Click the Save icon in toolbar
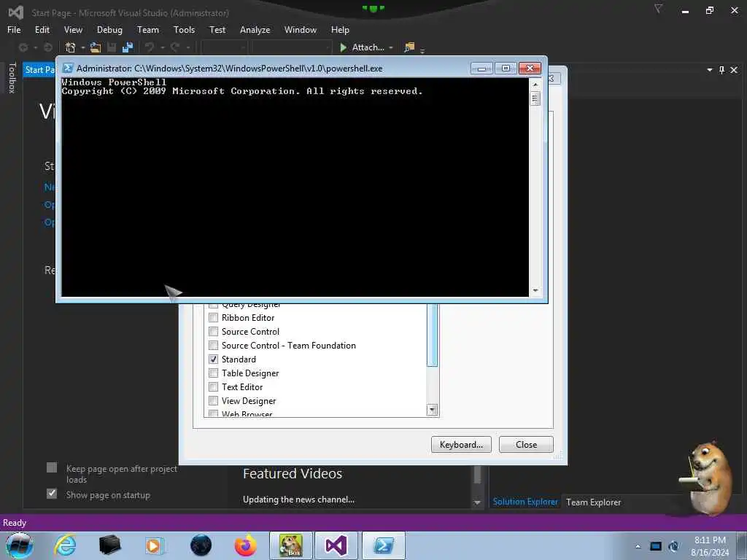Image resolution: width=747 pixels, height=560 pixels. click(112, 47)
